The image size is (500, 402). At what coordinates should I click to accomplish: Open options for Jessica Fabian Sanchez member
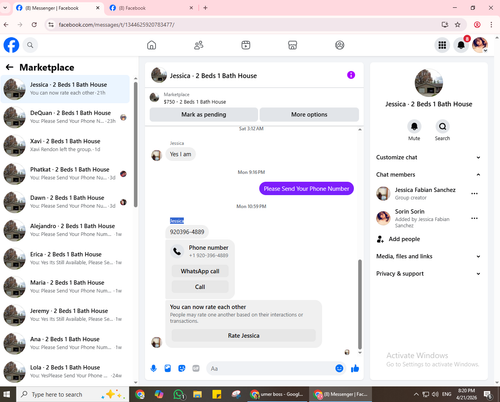(474, 193)
